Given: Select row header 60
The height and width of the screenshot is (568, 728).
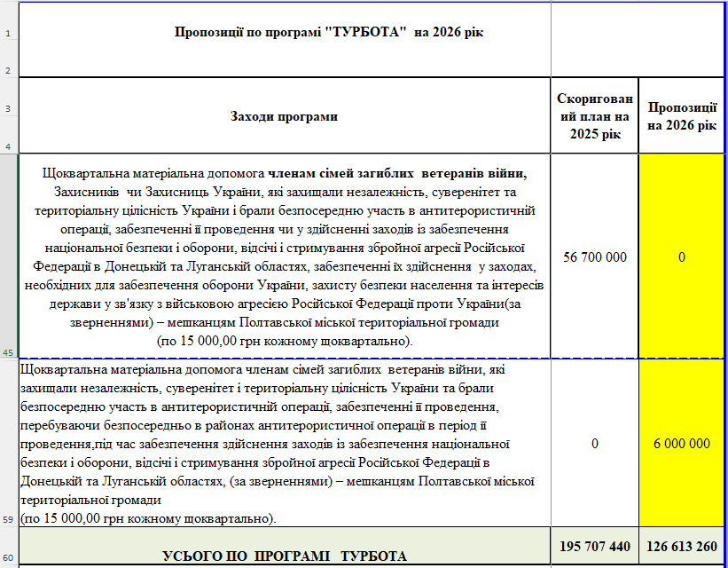Looking at the screenshot, I should click(x=8, y=547).
